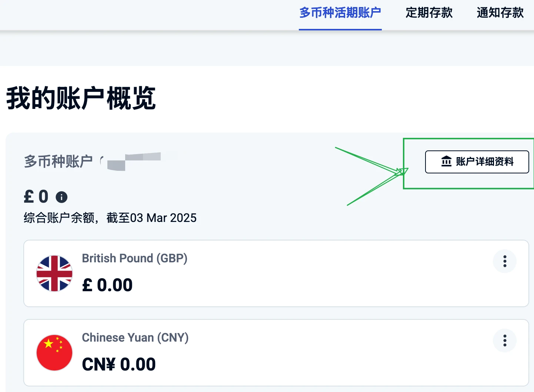
Task: Open the Chinese Yuan (CNY) account card
Action: tap(276, 353)
